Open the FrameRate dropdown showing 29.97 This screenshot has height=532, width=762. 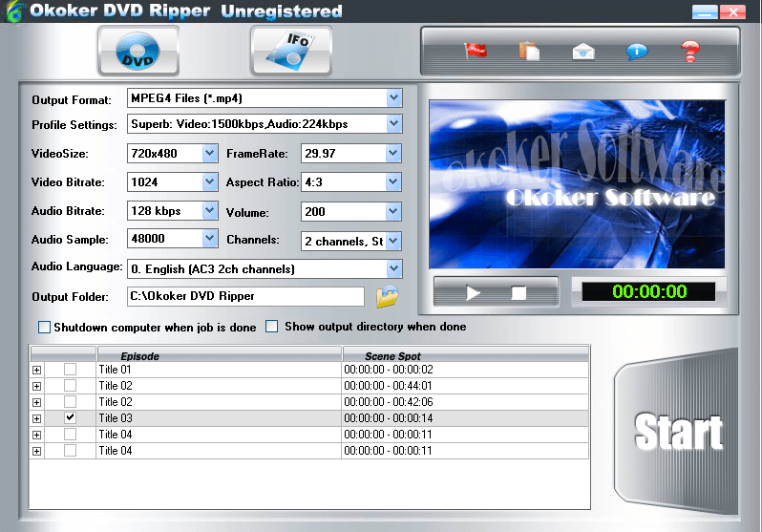click(x=393, y=153)
